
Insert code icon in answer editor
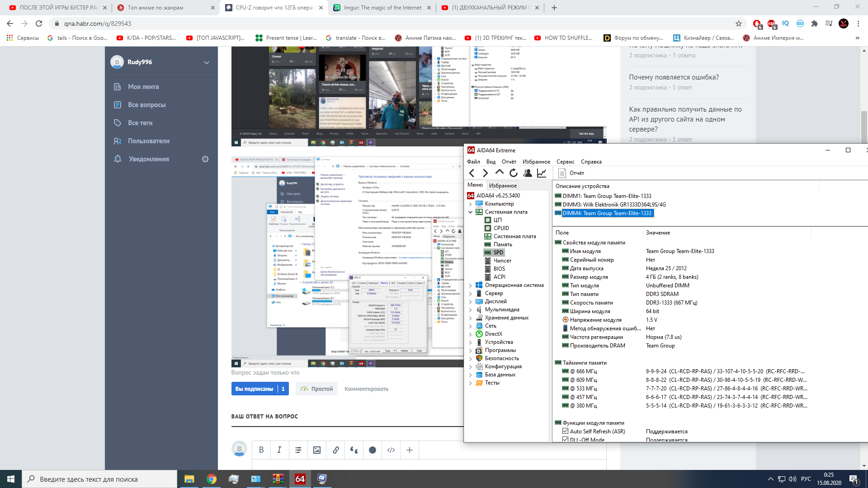coord(391,450)
